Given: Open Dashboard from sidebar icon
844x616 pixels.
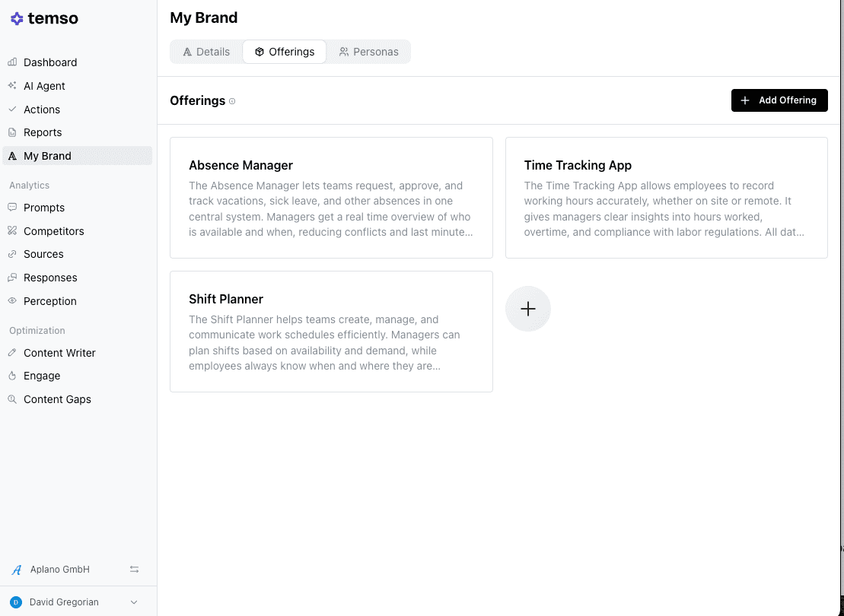Looking at the screenshot, I should point(12,62).
